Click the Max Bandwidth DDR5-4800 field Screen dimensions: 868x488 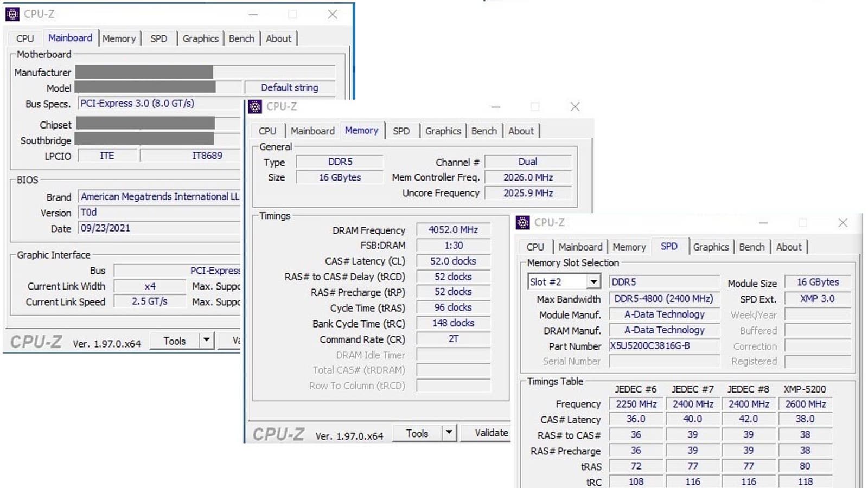click(x=665, y=299)
